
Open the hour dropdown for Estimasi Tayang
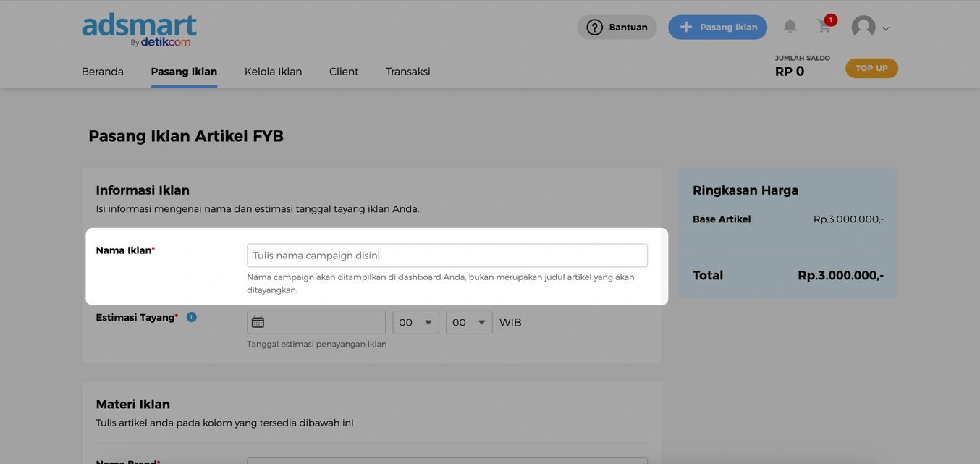(x=415, y=322)
